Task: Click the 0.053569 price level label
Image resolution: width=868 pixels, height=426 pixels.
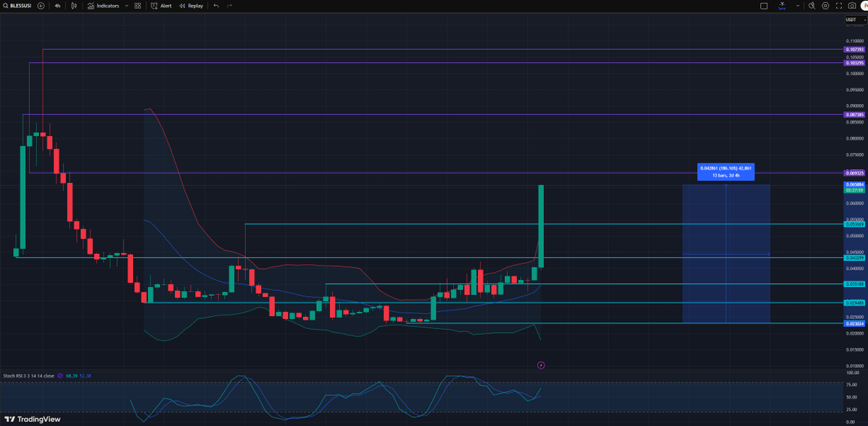Action: pos(854,224)
